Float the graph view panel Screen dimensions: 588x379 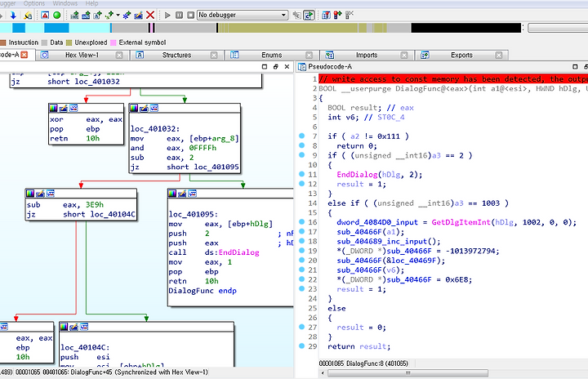276,67
